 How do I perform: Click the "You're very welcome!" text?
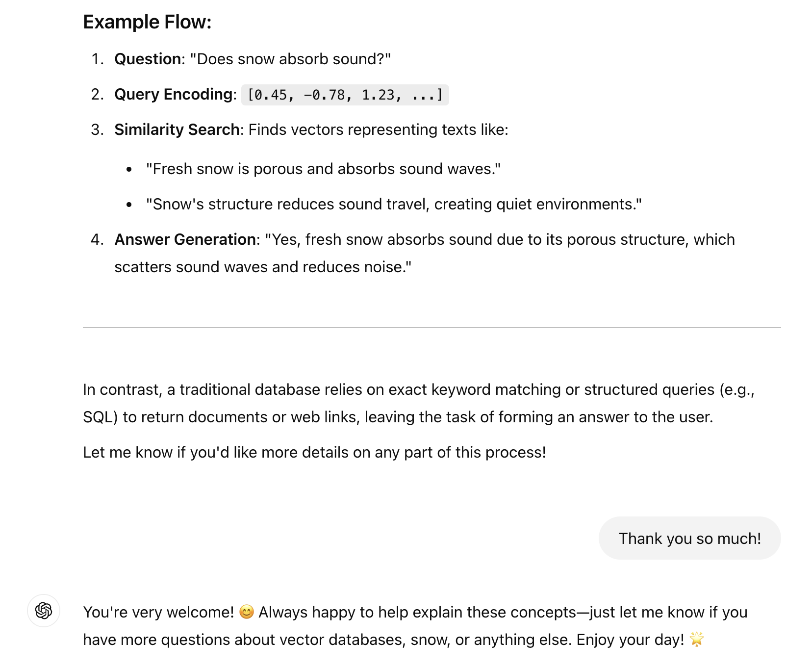[158, 612]
